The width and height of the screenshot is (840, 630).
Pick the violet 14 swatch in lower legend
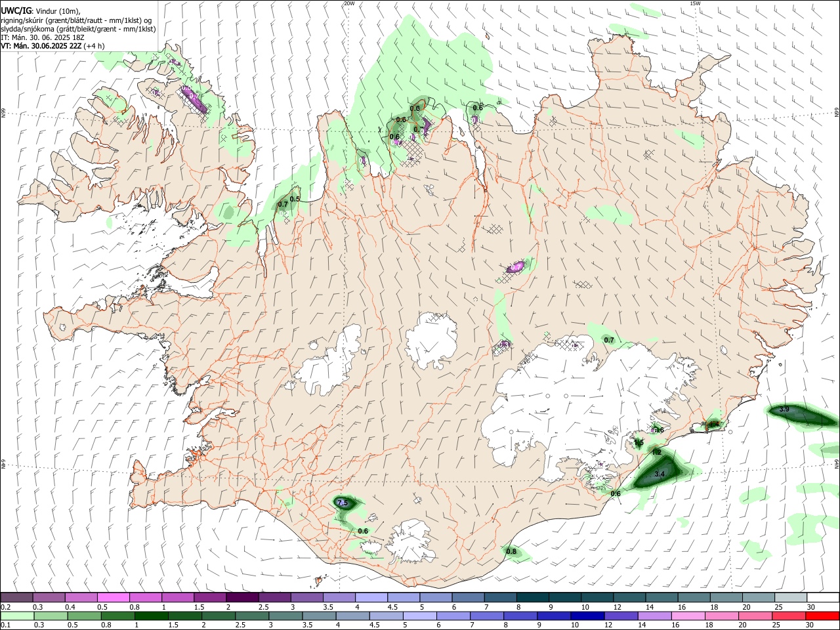(654, 616)
